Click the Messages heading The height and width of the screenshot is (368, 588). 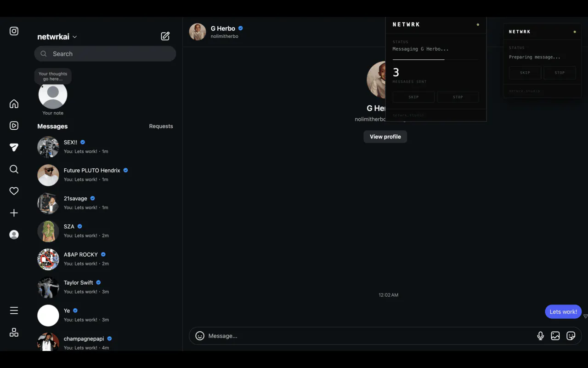52,126
